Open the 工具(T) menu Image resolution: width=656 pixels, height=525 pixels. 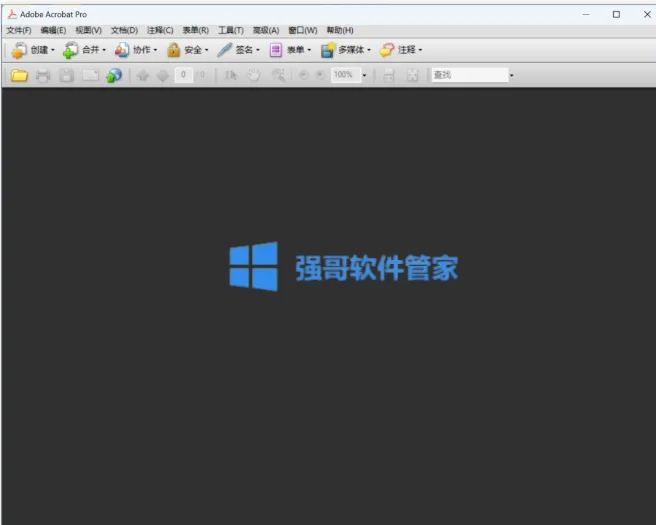(x=231, y=30)
